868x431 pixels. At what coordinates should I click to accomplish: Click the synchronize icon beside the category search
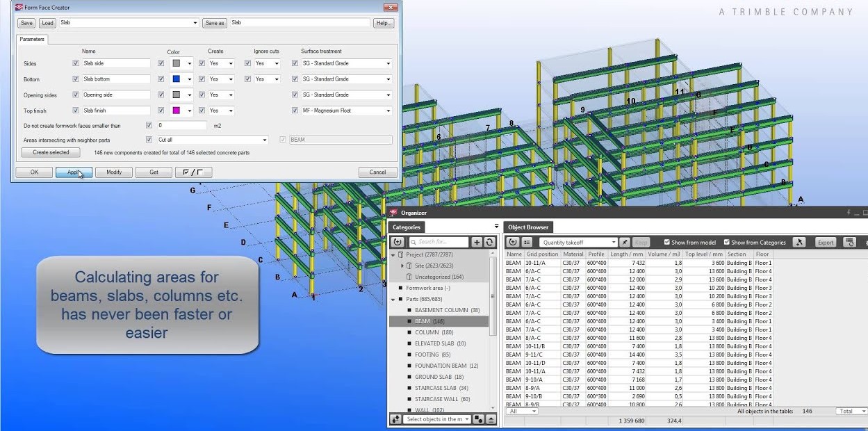point(489,242)
